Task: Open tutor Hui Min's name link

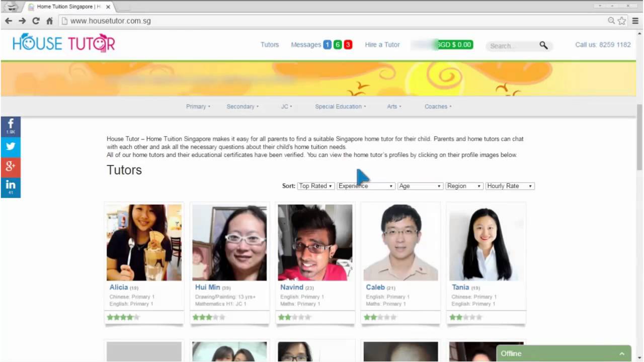Action: coord(207,287)
